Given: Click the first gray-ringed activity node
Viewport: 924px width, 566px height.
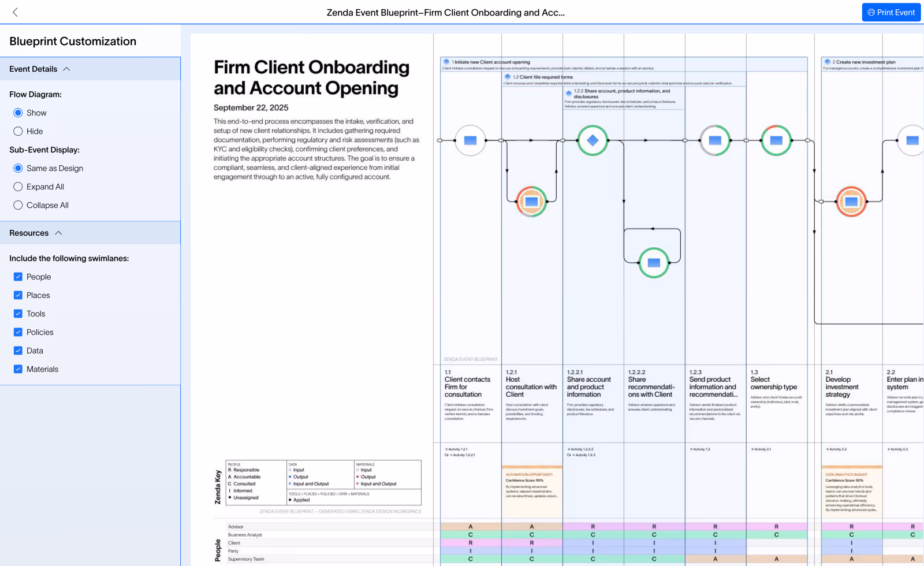Looking at the screenshot, I should [470, 140].
